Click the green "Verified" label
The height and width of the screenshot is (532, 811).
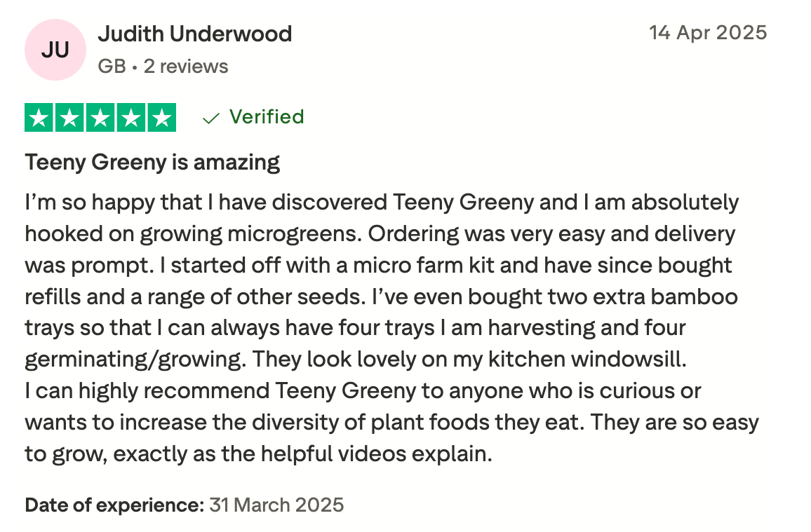click(267, 116)
